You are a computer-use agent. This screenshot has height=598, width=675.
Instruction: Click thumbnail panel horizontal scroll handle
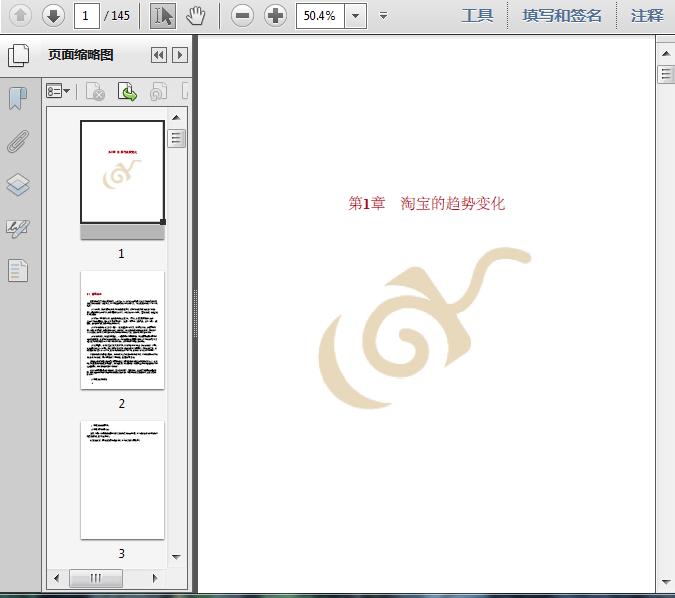(96, 578)
